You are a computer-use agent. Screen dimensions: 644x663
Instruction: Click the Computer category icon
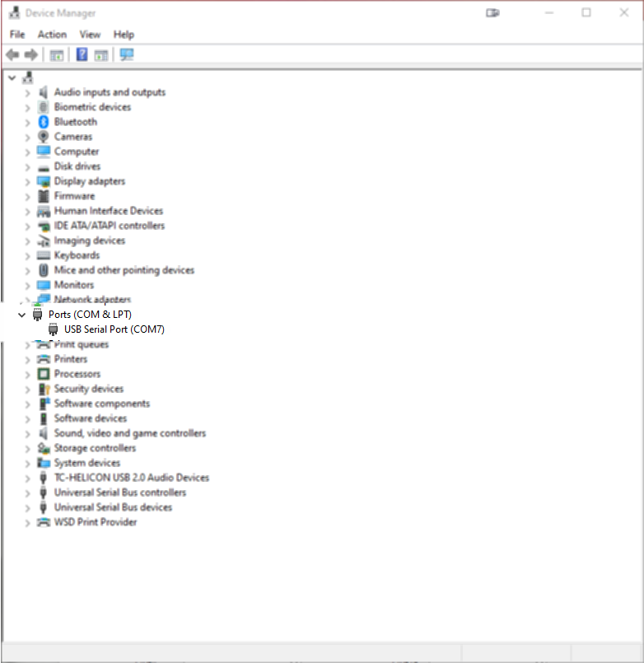coord(44,152)
